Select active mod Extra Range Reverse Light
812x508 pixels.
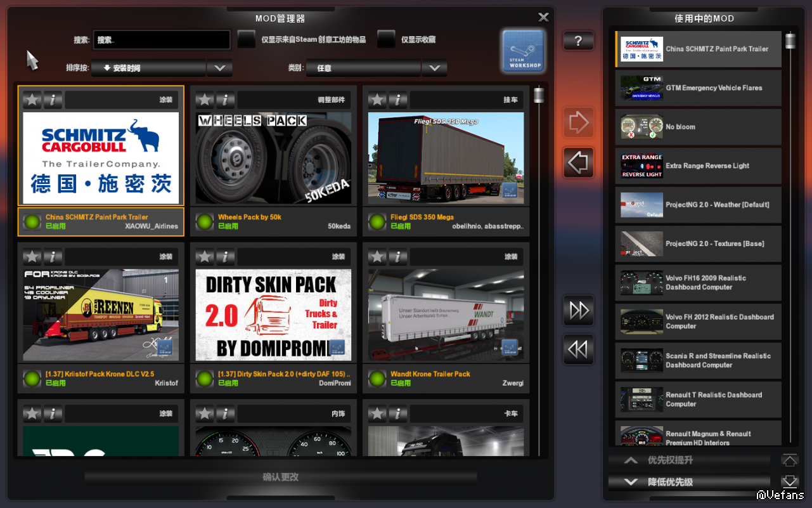(x=699, y=166)
